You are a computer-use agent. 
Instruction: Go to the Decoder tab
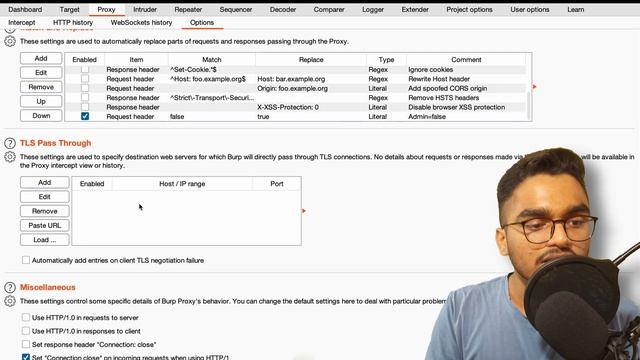pos(283,9)
